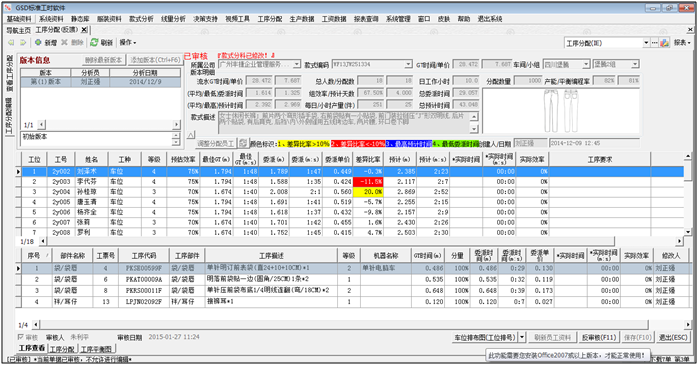Click yellow 差异比率>10% color legend

click(304, 144)
